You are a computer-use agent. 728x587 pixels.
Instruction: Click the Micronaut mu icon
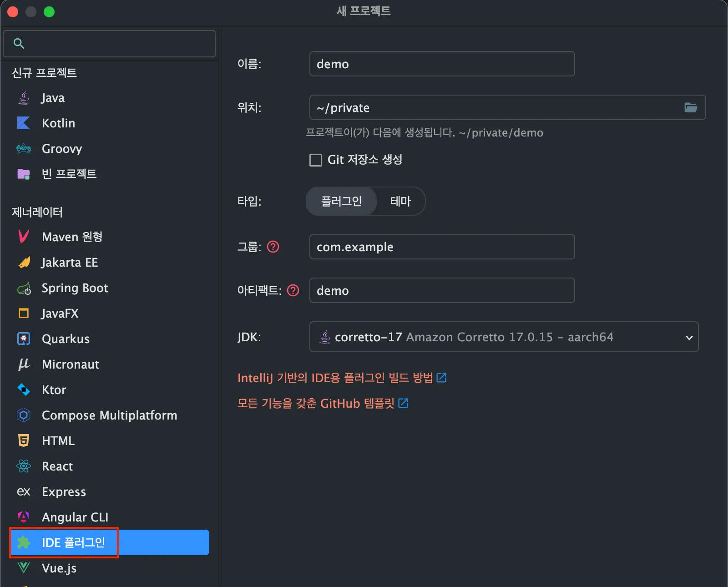(24, 364)
